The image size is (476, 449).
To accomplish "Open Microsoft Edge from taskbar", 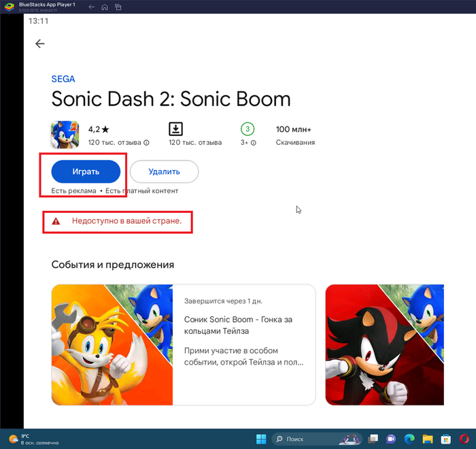I will coord(409,439).
